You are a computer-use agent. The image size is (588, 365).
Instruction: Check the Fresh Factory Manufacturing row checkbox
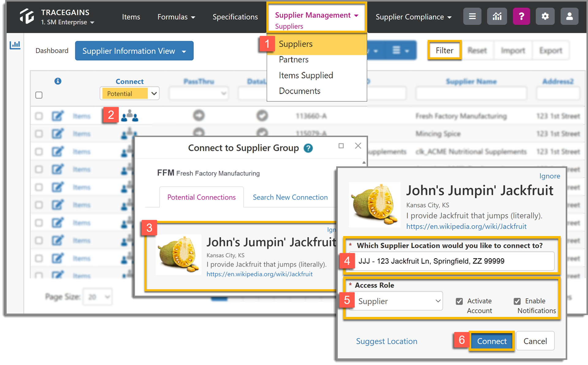coord(39,116)
